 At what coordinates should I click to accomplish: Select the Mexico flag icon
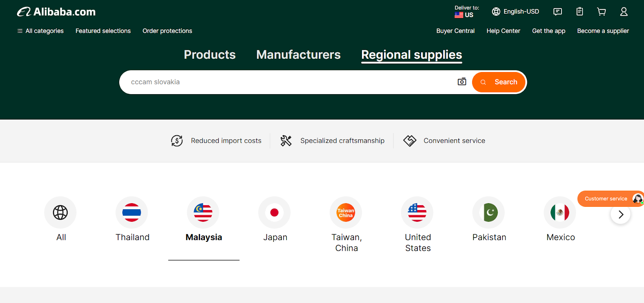click(x=560, y=212)
